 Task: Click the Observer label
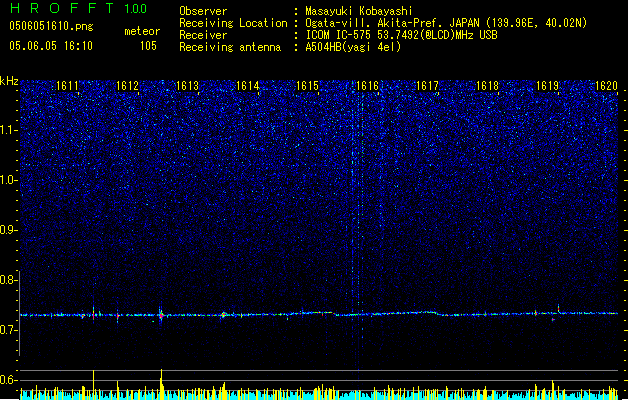203,11
